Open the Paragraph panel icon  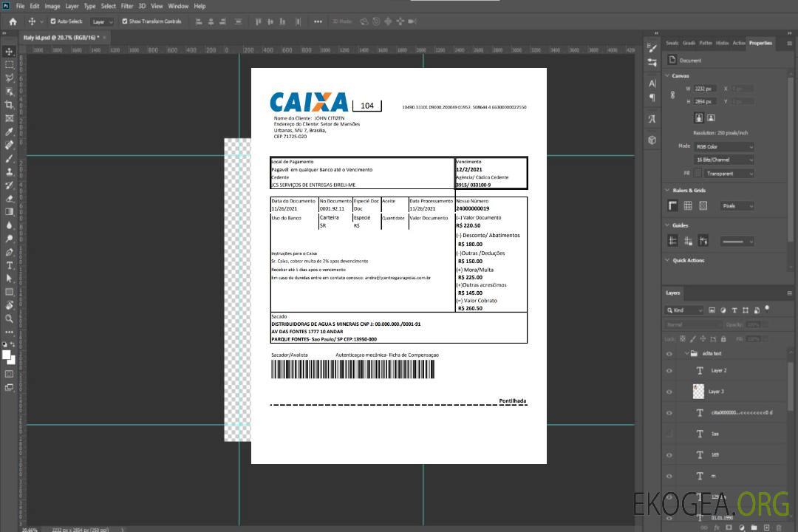pos(652,98)
